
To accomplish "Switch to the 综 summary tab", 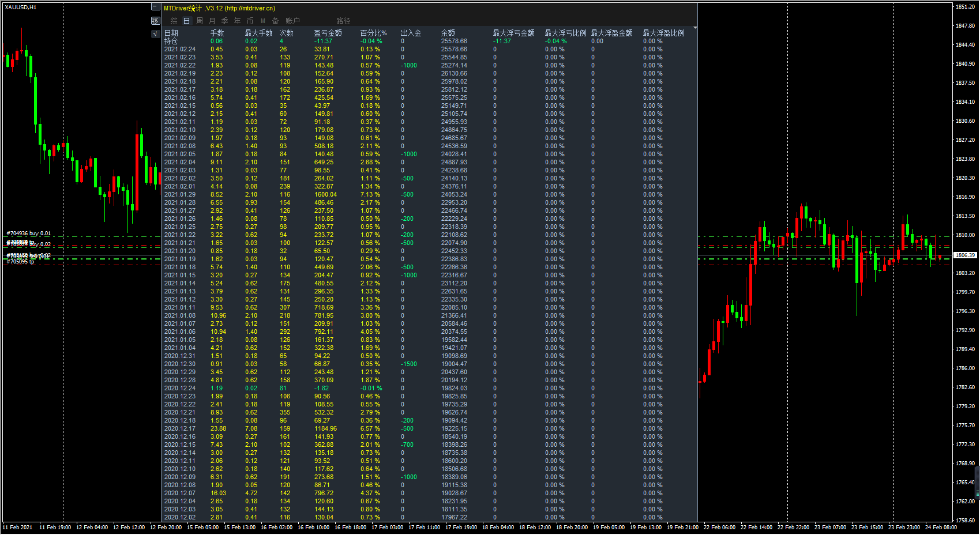I will 174,21.
